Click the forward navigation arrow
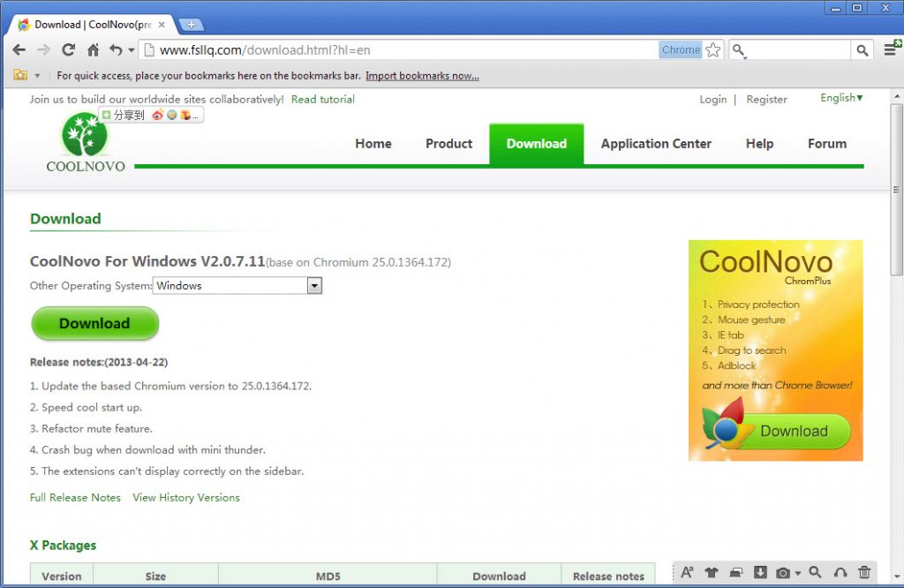The height and width of the screenshot is (588, 904). 44,50
